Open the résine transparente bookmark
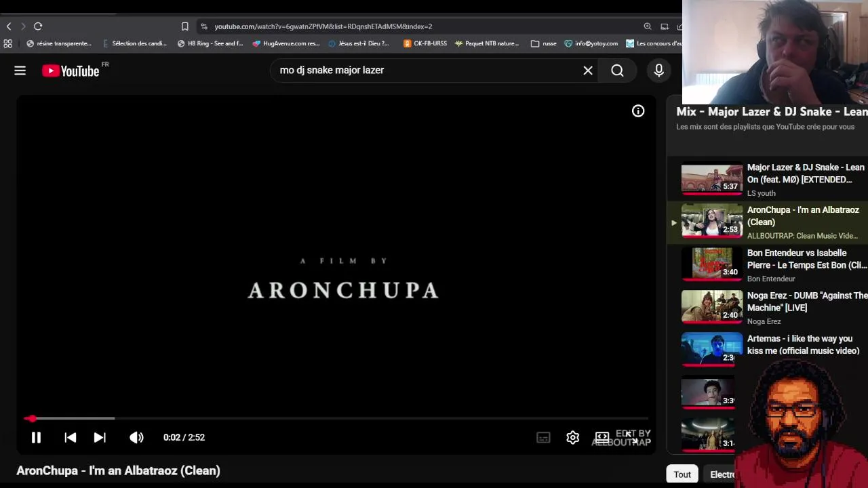The height and width of the screenshot is (488, 868). (58, 43)
